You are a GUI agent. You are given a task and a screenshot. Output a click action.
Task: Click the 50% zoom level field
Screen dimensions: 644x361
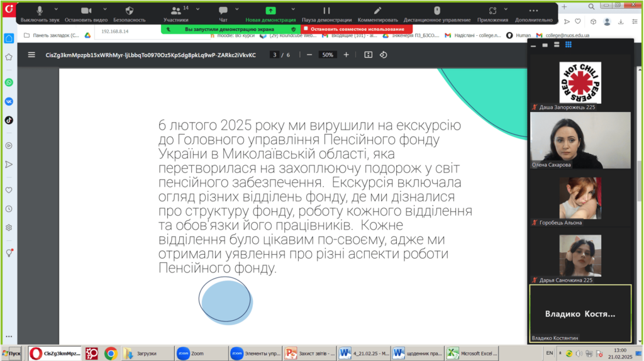[327, 55]
